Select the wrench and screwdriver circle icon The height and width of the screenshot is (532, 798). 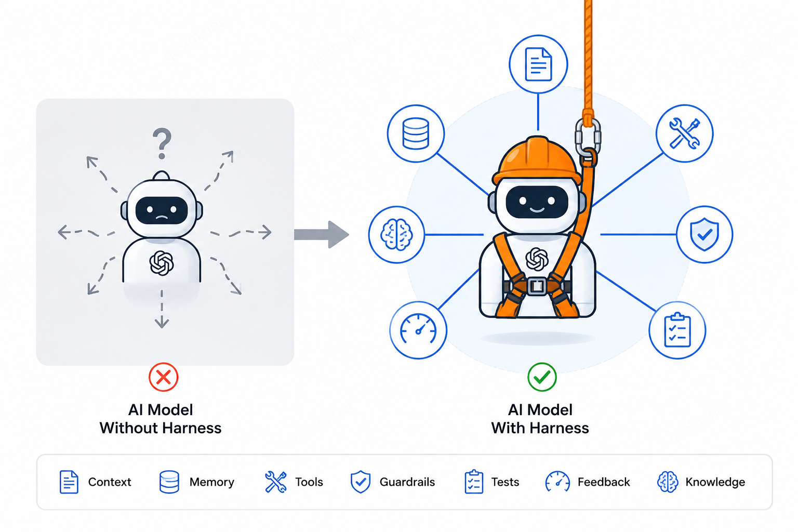684,134
